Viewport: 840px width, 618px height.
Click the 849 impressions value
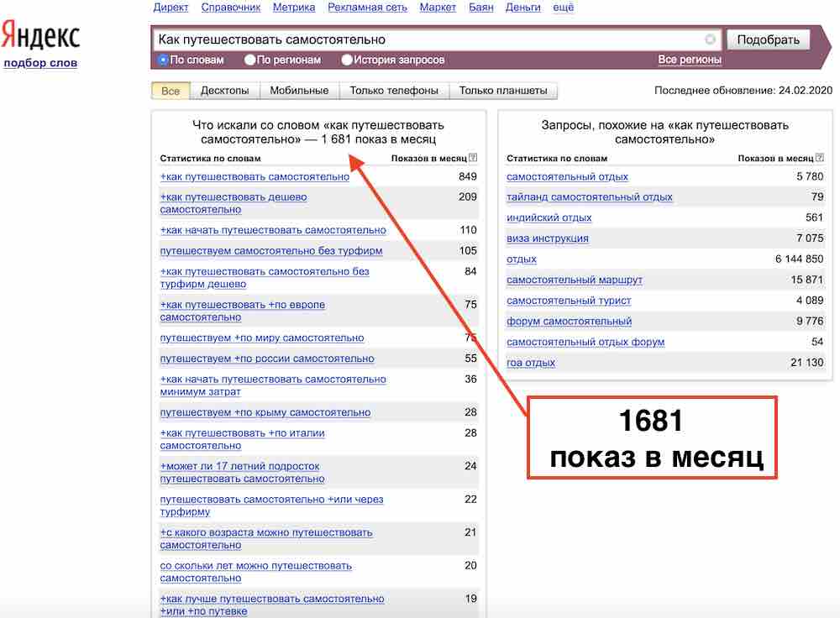tap(467, 176)
